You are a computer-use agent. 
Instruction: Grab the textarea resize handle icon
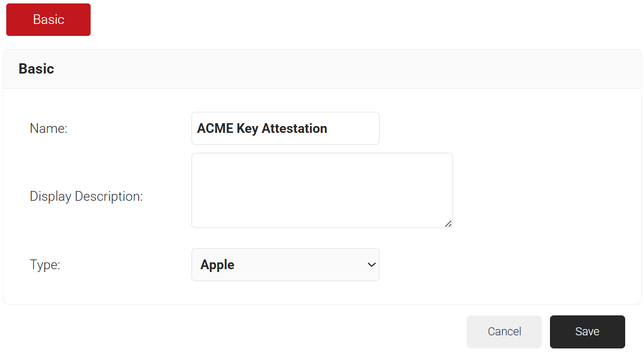448,224
